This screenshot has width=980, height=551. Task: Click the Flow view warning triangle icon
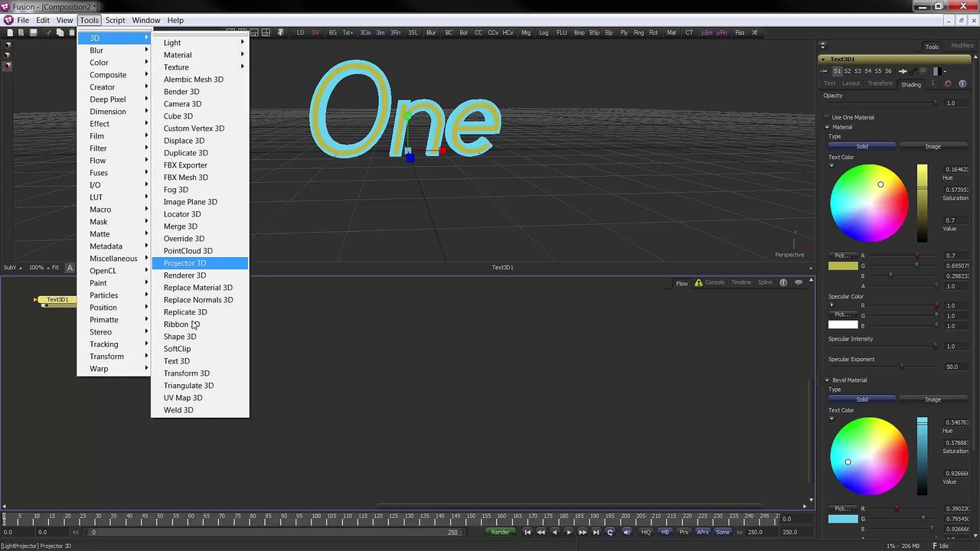click(x=698, y=283)
